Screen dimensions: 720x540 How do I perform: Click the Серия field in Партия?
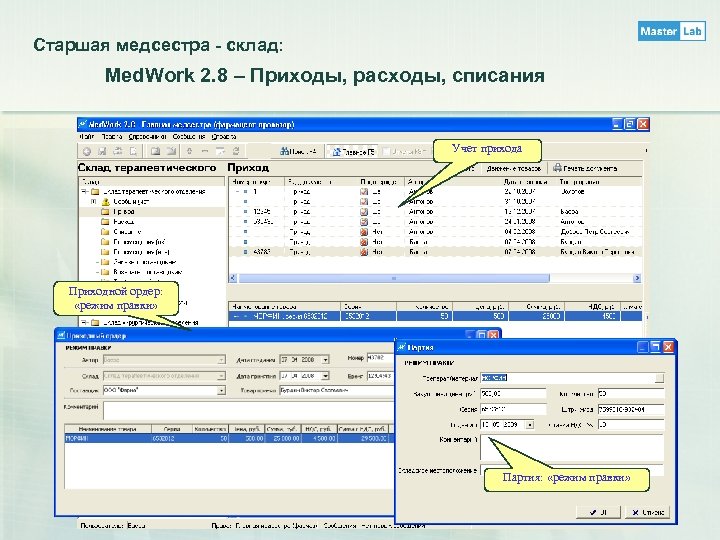513,409
